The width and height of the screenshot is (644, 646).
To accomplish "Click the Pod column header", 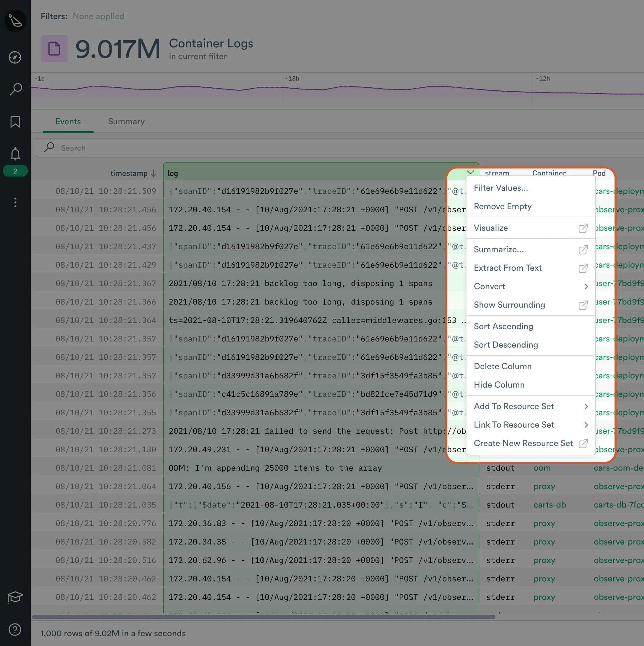I will (599, 173).
